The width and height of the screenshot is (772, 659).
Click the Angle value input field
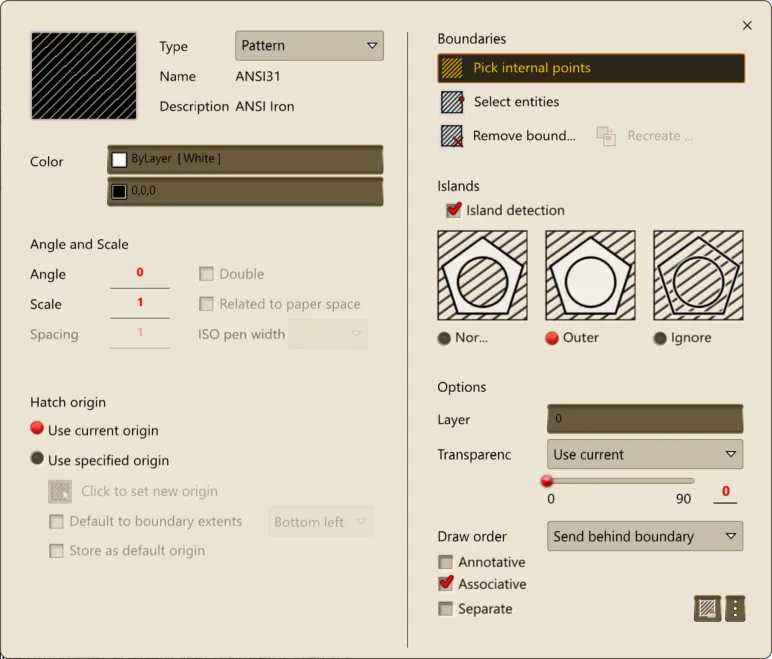140,273
